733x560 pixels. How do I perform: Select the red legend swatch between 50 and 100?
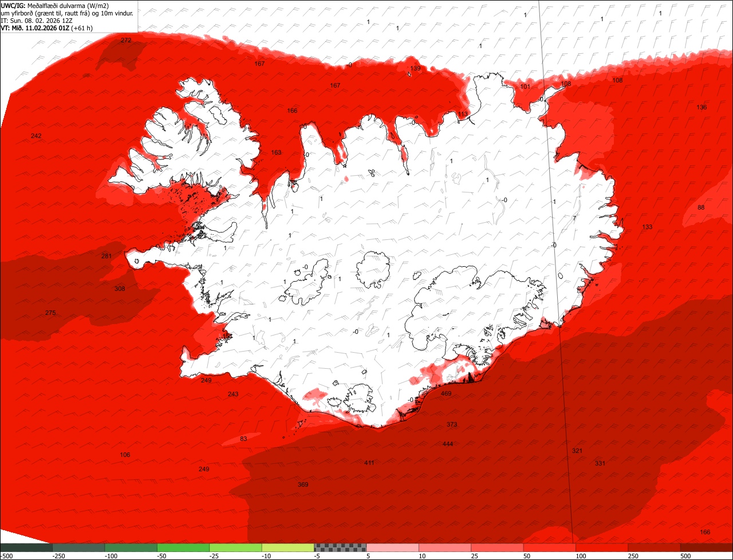[549, 547]
